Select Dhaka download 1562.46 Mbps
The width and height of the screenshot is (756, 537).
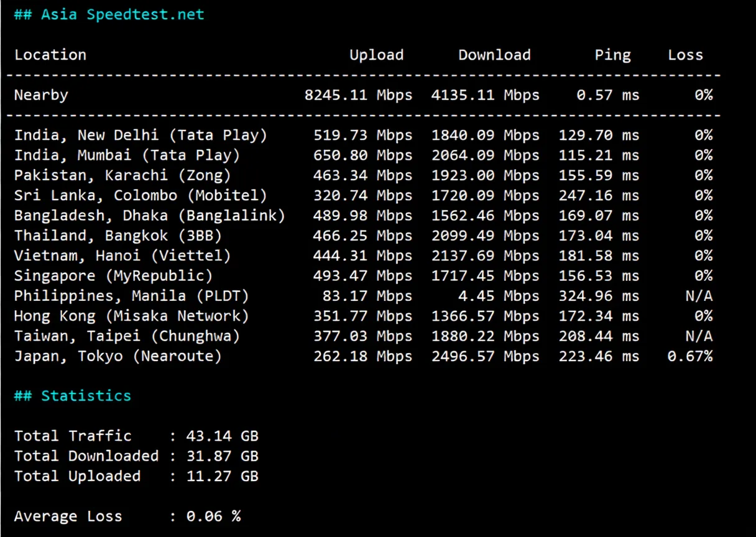coord(486,216)
